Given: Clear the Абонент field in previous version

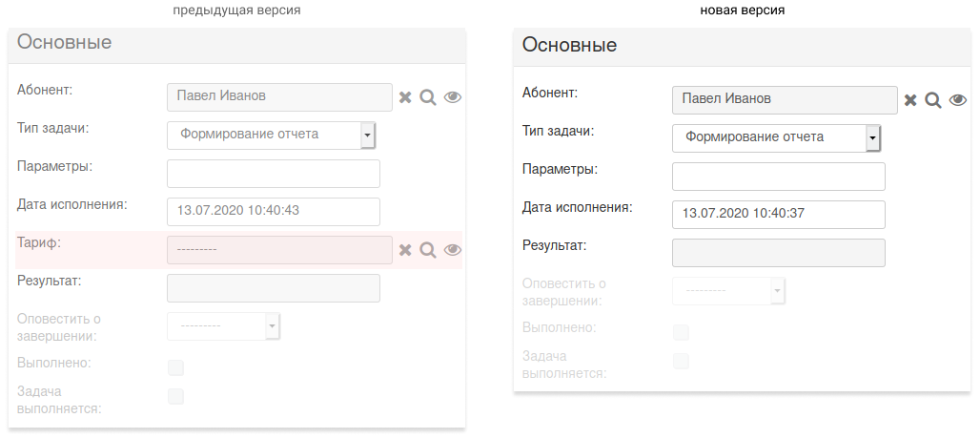Looking at the screenshot, I should pyautogui.click(x=405, y=97).
